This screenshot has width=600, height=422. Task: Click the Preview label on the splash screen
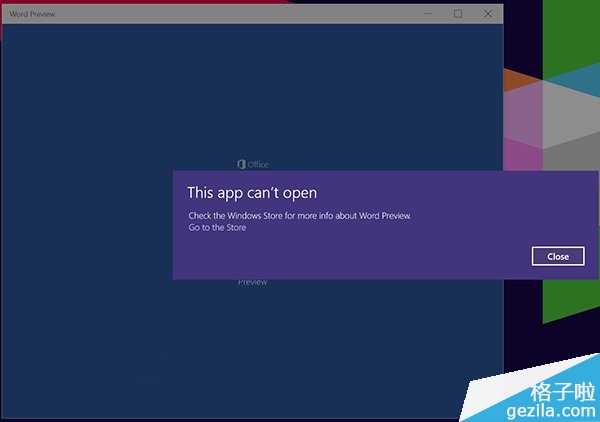(x=252, y=282)
